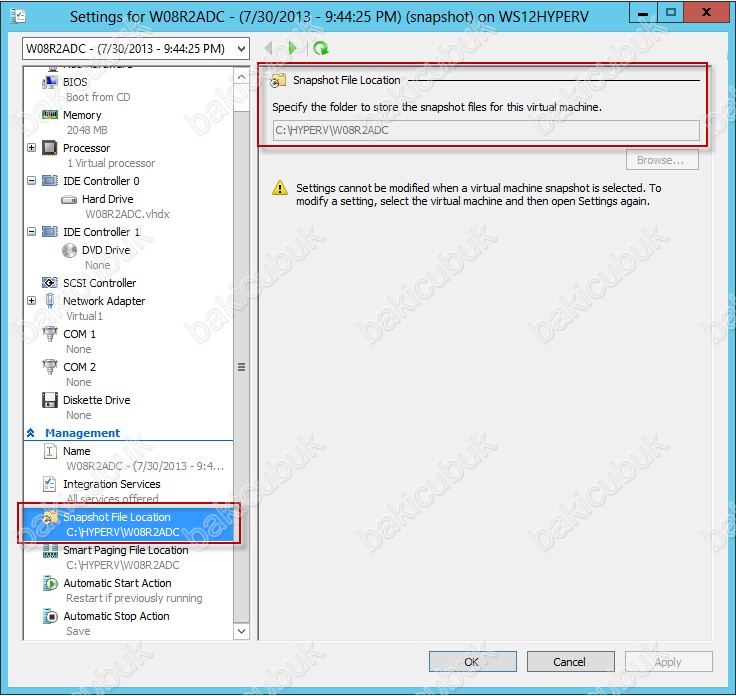Click the DVD Drive disc icon
This screenshot has width=736, height=696.
tap(69, 250)
